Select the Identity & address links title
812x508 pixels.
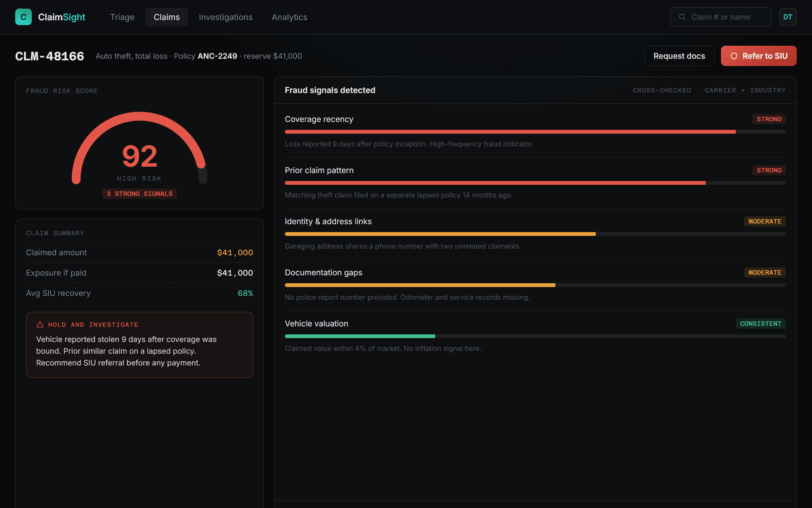[328, 221]
